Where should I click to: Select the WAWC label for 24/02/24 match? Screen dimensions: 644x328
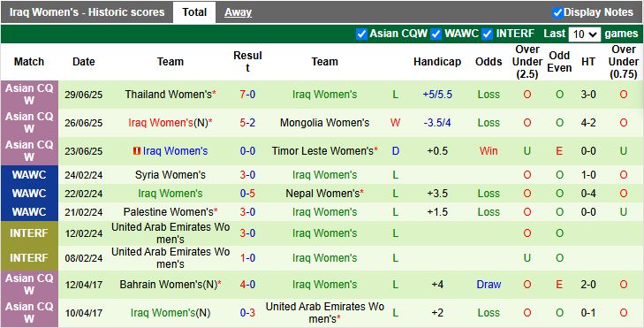click(x=29, y=175)
